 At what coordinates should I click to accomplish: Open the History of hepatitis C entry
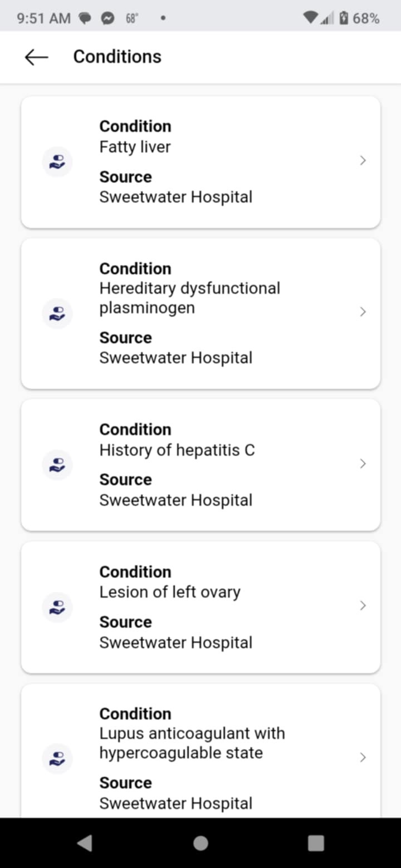200,465
